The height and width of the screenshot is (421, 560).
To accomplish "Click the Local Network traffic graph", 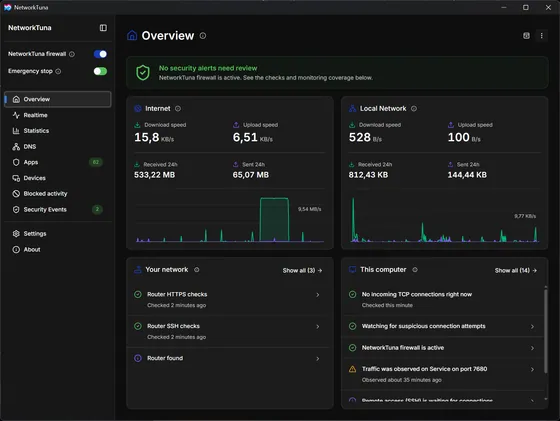I will (x=445, y=219).
